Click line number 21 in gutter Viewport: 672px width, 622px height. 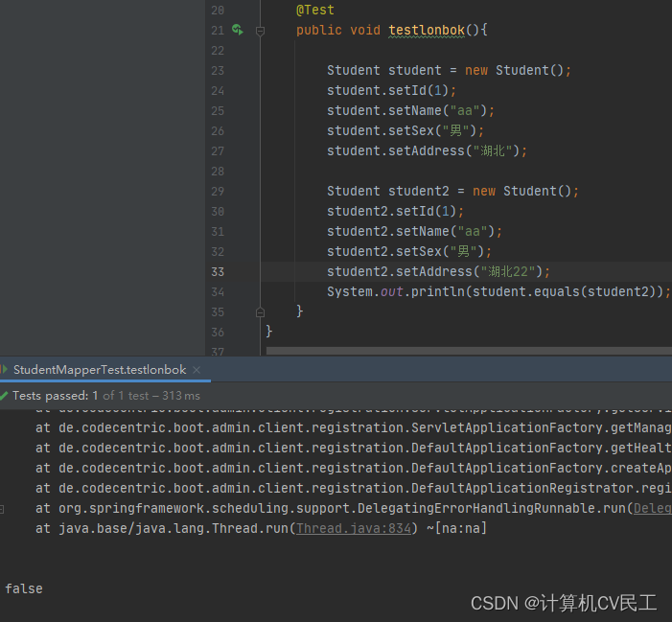[218, 30]
